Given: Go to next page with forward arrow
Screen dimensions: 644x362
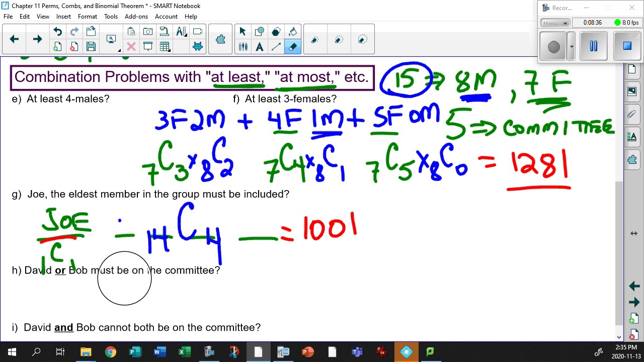Looking at the screenshot, I should [37, 39].
